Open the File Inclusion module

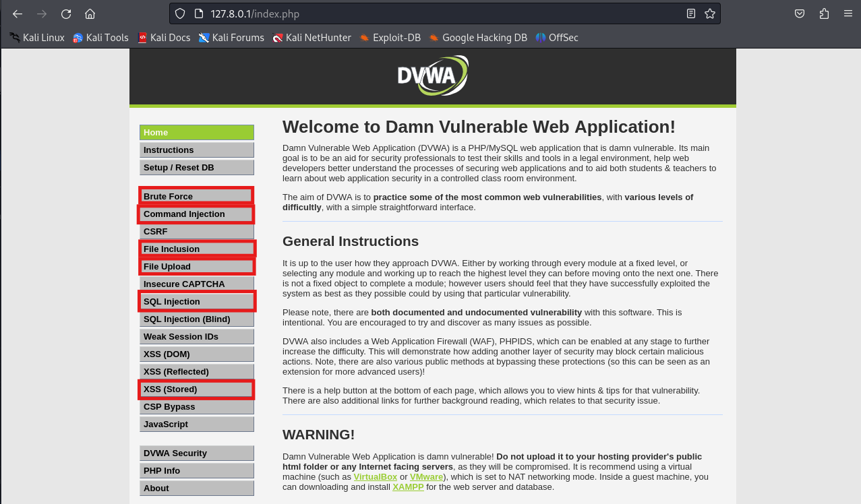tap(197, 249)
